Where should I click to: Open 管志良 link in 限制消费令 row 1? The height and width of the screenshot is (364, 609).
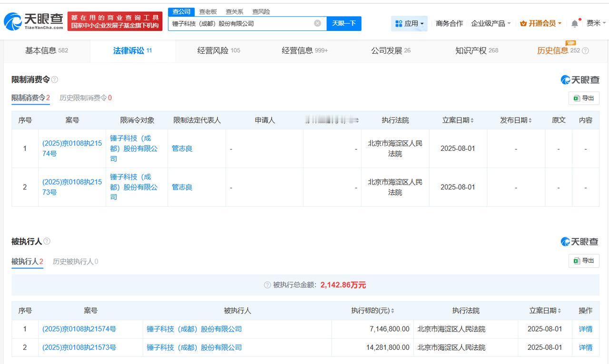[x=182, y=148]
